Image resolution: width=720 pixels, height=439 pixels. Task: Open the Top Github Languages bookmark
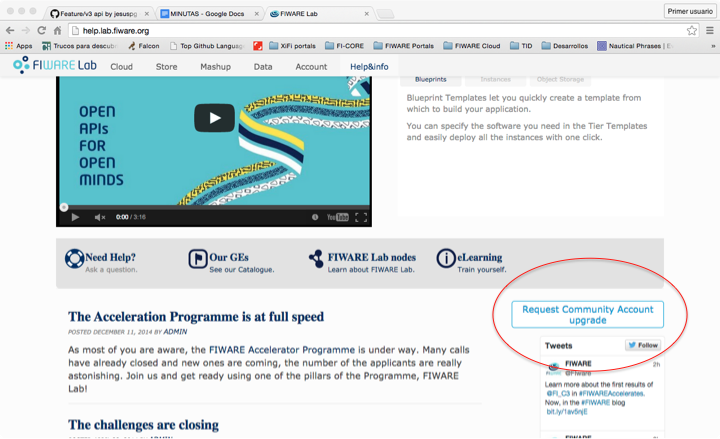point(207,46)
